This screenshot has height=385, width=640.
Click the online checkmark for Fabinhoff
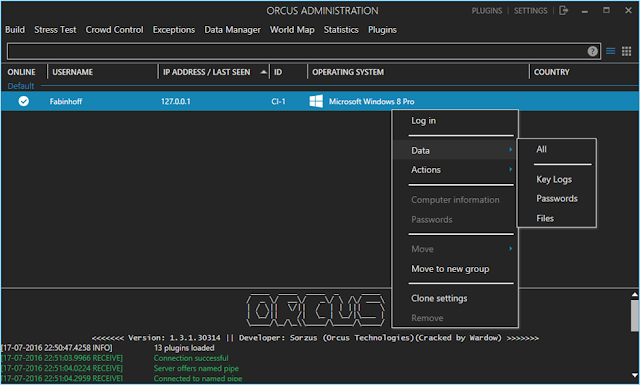[x=24, y=101]
